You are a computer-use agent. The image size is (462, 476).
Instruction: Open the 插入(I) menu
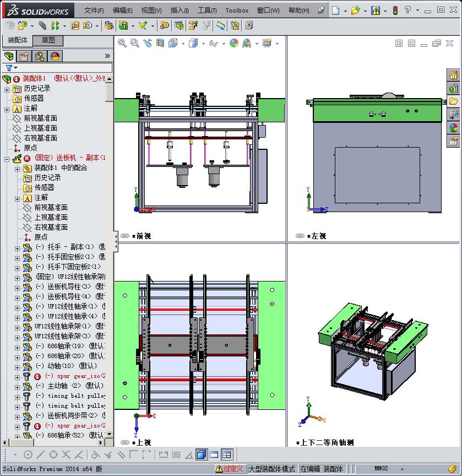click(x=181, y=10)
